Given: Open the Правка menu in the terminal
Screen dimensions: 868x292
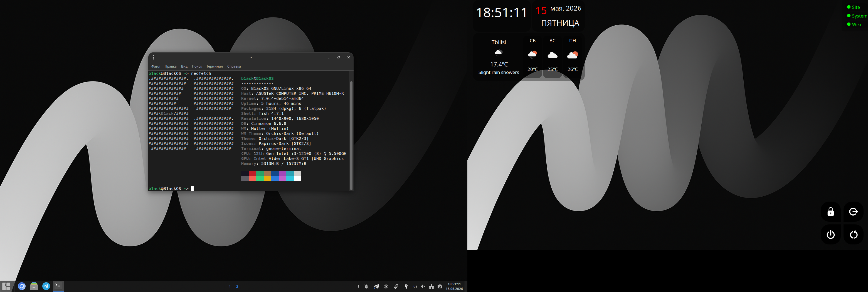Looking at the screenshot, I should click(x=171, y=66).
